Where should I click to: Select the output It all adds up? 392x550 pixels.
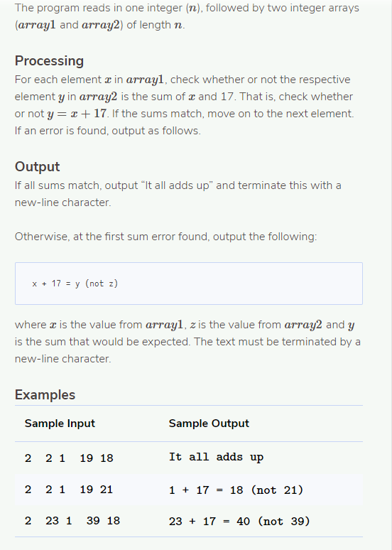click(216, 458)
